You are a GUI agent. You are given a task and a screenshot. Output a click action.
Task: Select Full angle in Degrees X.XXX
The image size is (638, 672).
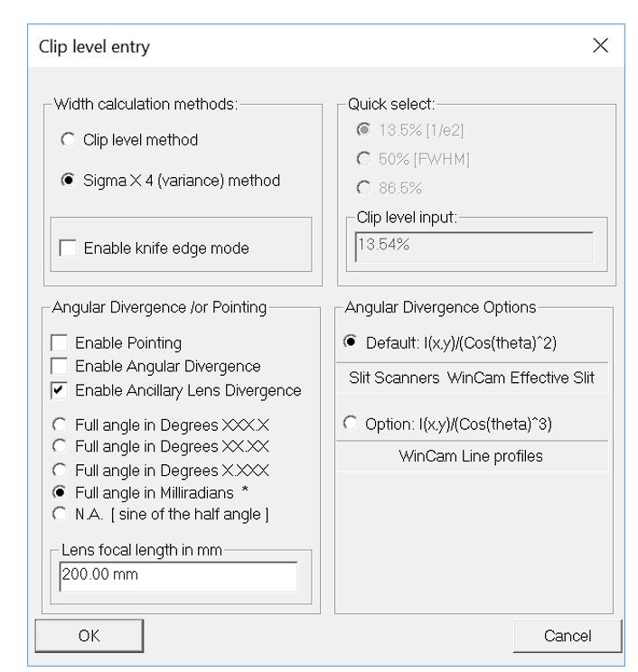61,470
